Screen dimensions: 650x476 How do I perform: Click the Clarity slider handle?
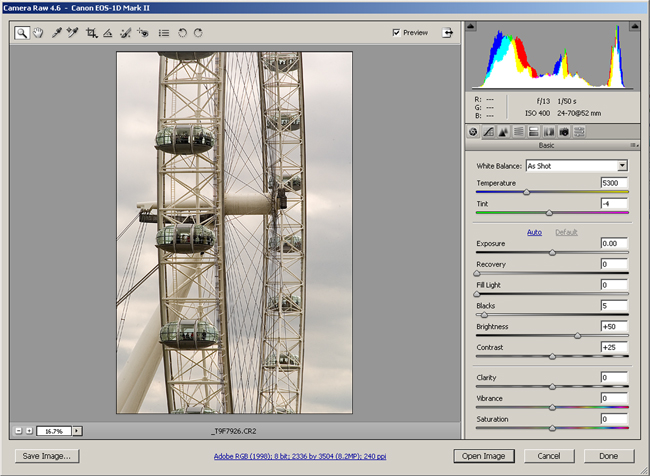[552, 386]
